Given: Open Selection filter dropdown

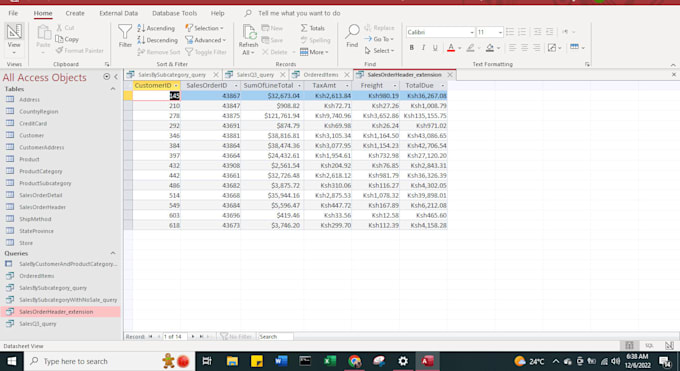Looking at the screenshot, I should (x=204, y=28).
